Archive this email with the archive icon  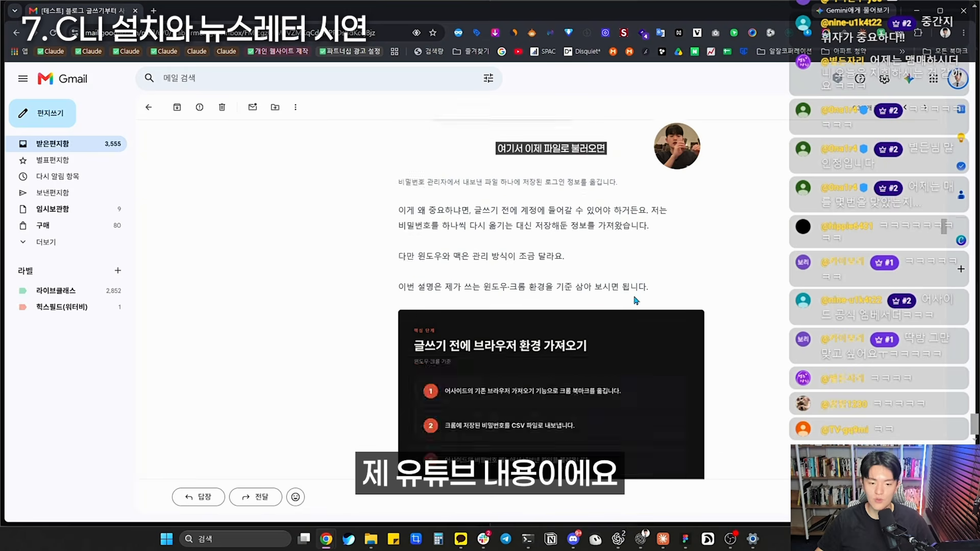click(x=177, y=107)
